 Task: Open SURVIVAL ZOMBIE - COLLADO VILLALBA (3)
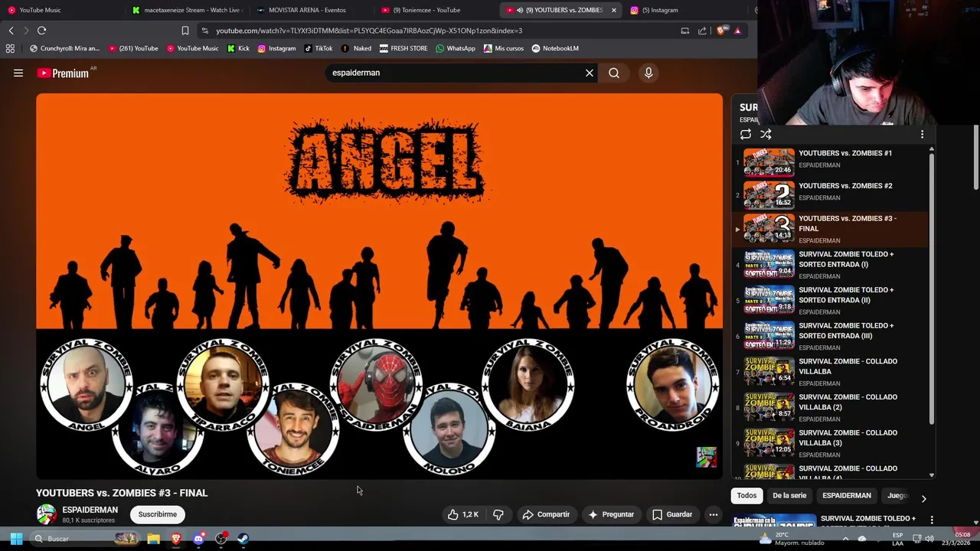[x=831, y=444]
